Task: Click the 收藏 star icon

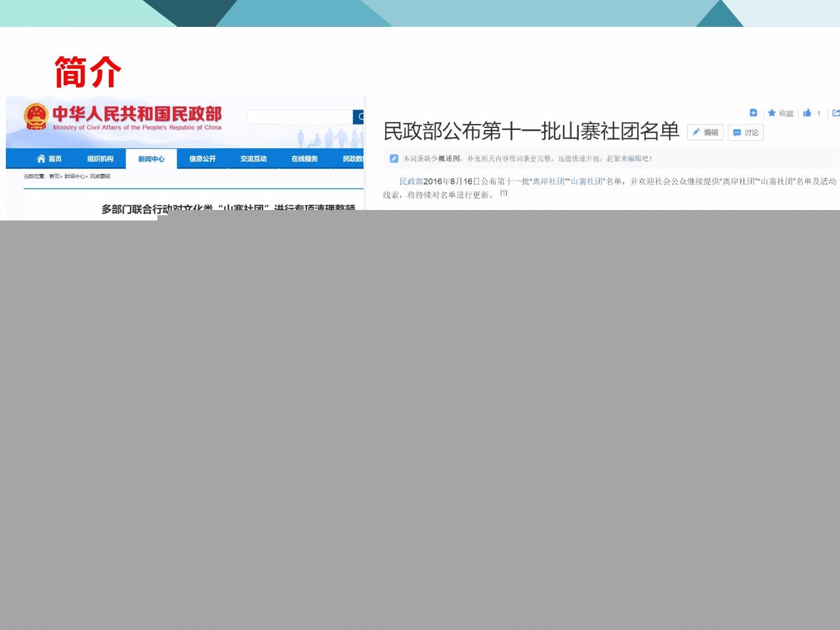Action: [x=772, y=113]
